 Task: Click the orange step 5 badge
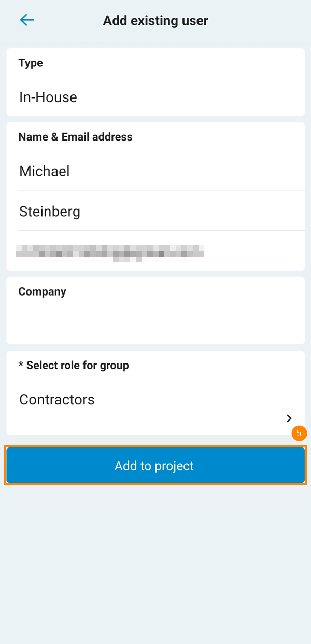(299, 433)
